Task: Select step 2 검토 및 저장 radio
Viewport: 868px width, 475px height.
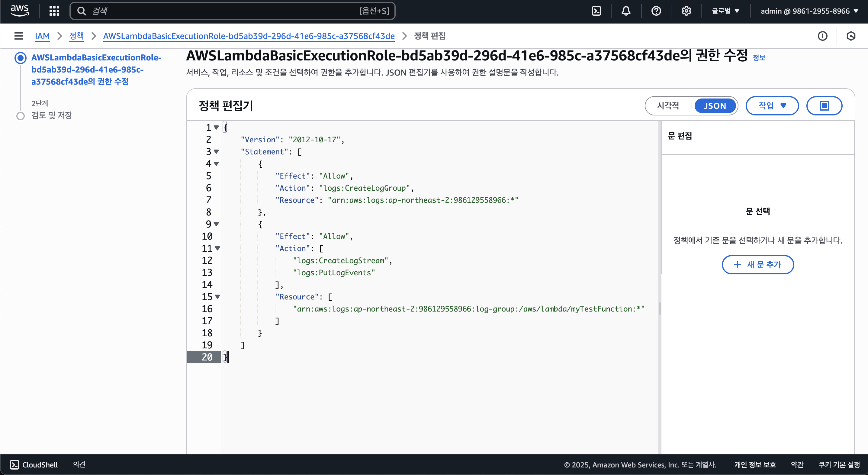Action: (x=21, y=116)
